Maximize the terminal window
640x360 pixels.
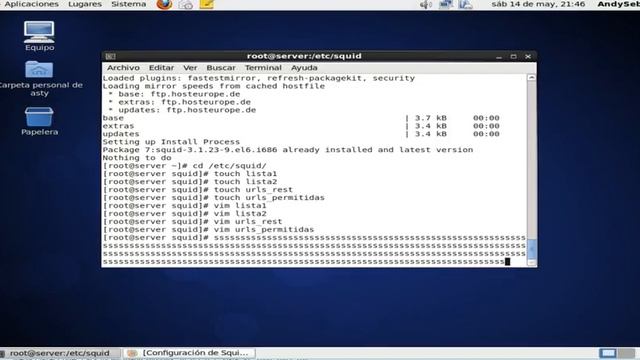pyautogui.click(x=513, y=56)
